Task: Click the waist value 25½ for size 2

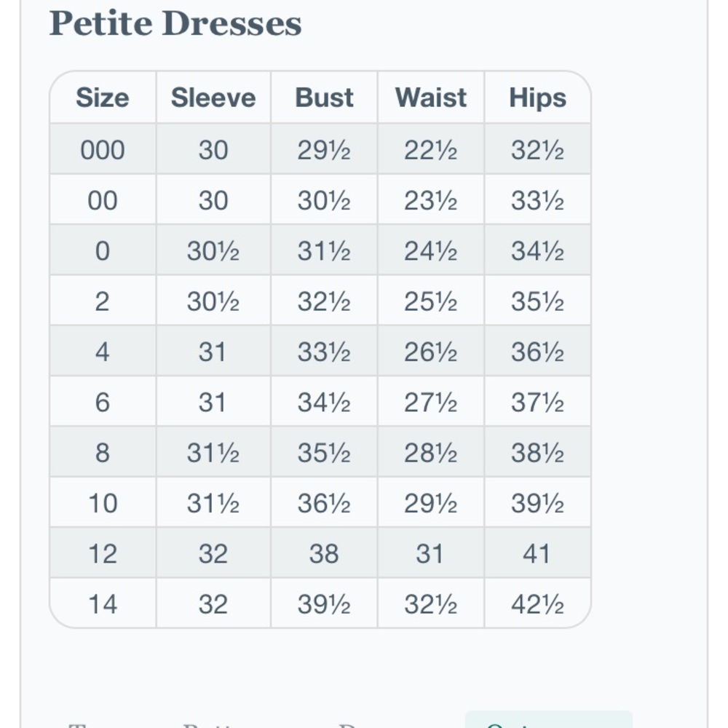Action: click(x=431, y=301)
